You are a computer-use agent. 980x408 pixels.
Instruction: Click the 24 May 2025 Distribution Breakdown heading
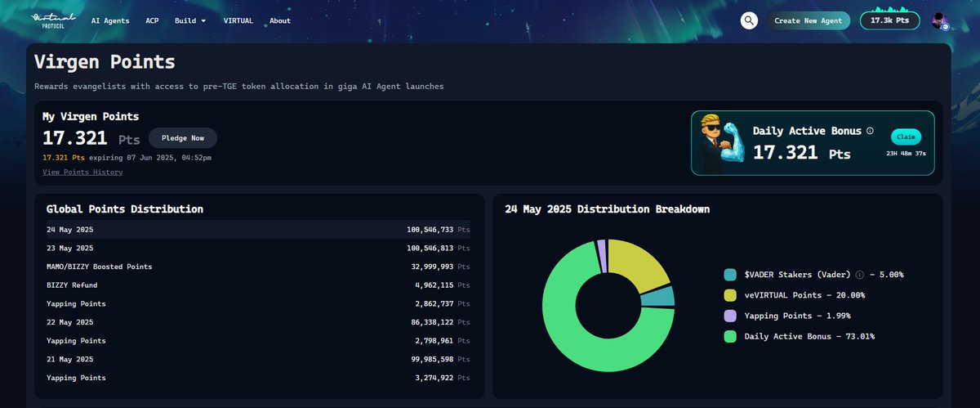pyautogui.click(x=607, y=209)
